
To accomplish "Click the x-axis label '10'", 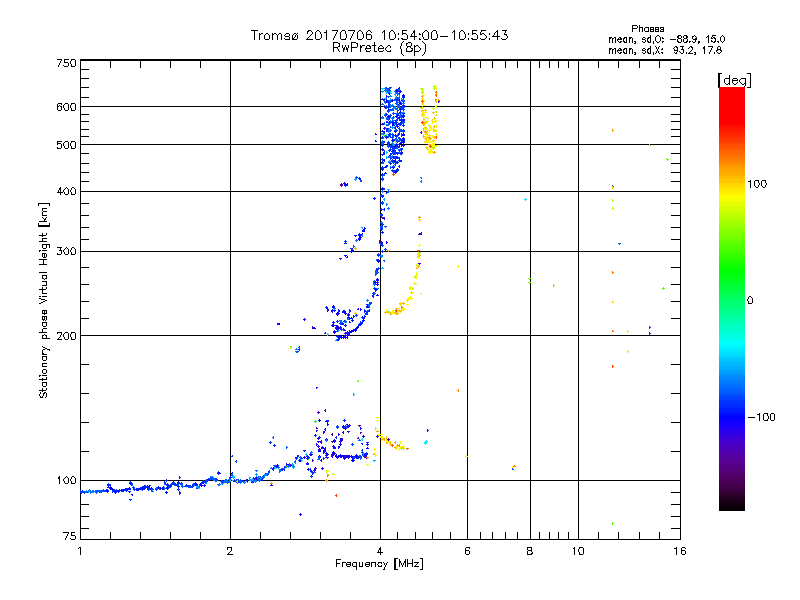I will pos(578,551).
